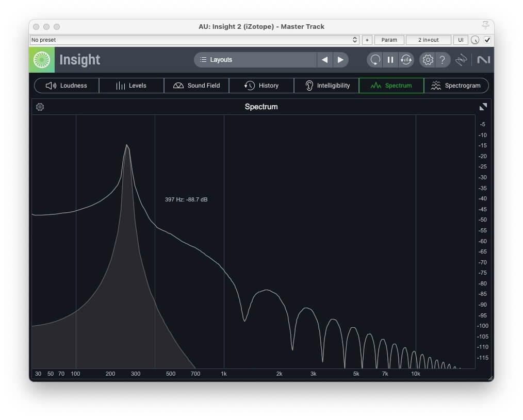Toggle the Spectrogram panel on
The image size is (523, 420).
click(456, 86)
